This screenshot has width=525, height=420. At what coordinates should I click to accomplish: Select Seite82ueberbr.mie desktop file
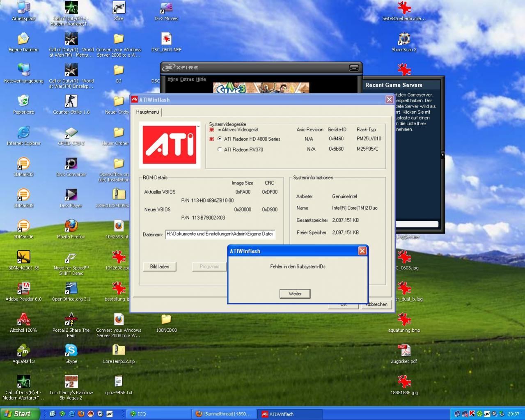(x=404, y=11)
